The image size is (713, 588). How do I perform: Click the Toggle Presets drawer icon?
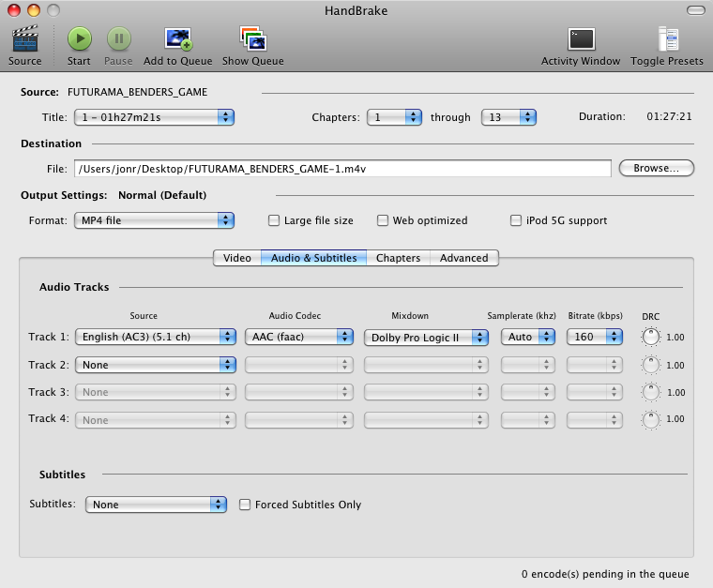pyautogui.click(x=668, y=38)
